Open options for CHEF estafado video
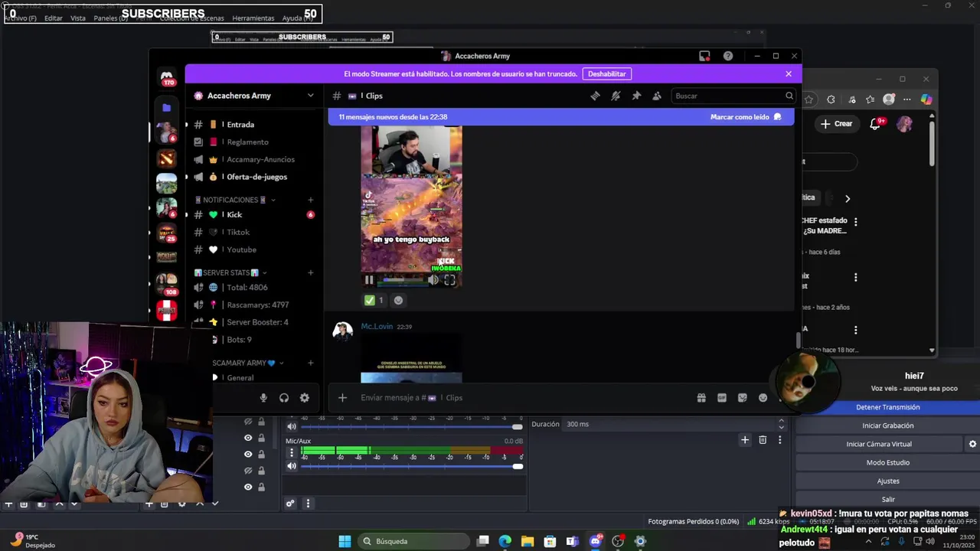 pos(855,222)
